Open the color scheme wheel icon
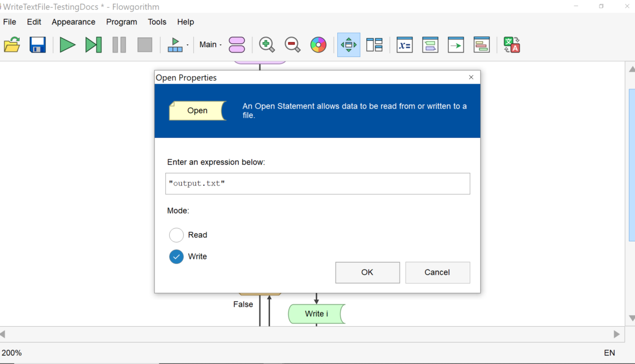635x364 pixels. pyautogui.click(x=318, y=44)
